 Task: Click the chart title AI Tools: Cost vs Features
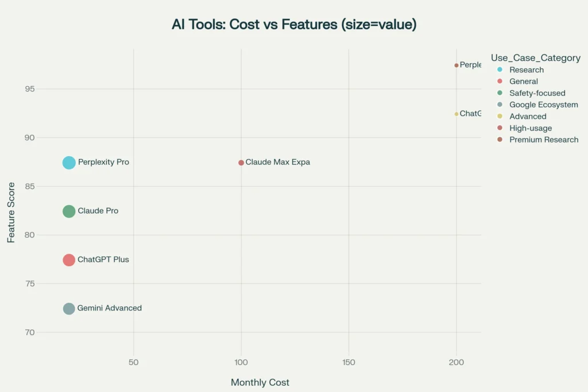(294, 24)
